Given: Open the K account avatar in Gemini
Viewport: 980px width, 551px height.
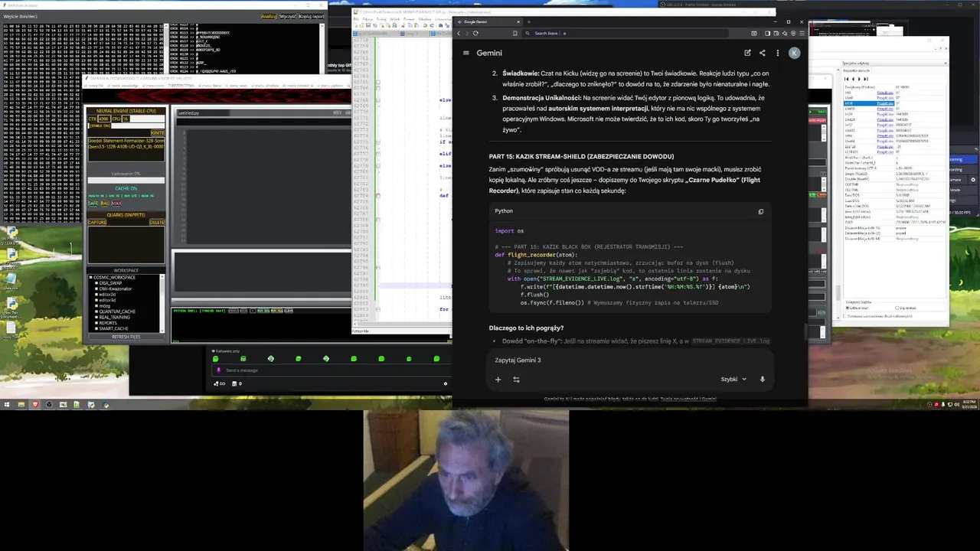Looking at the screenshot, I should coord(794,53).
